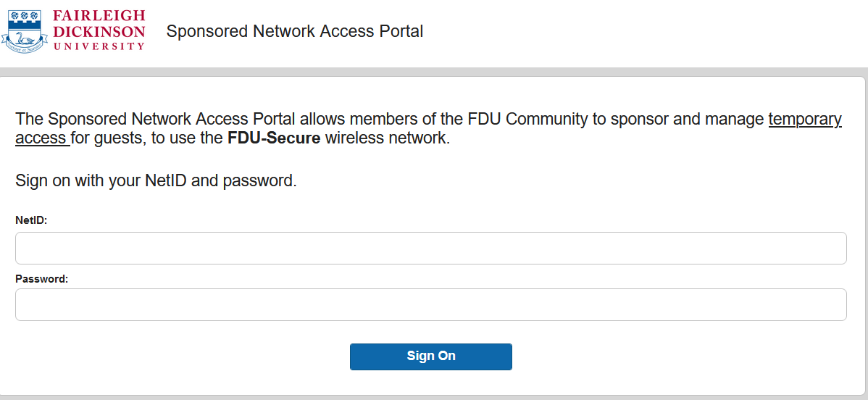
Task: Click the Sign On button
Action: coord(430,357)
